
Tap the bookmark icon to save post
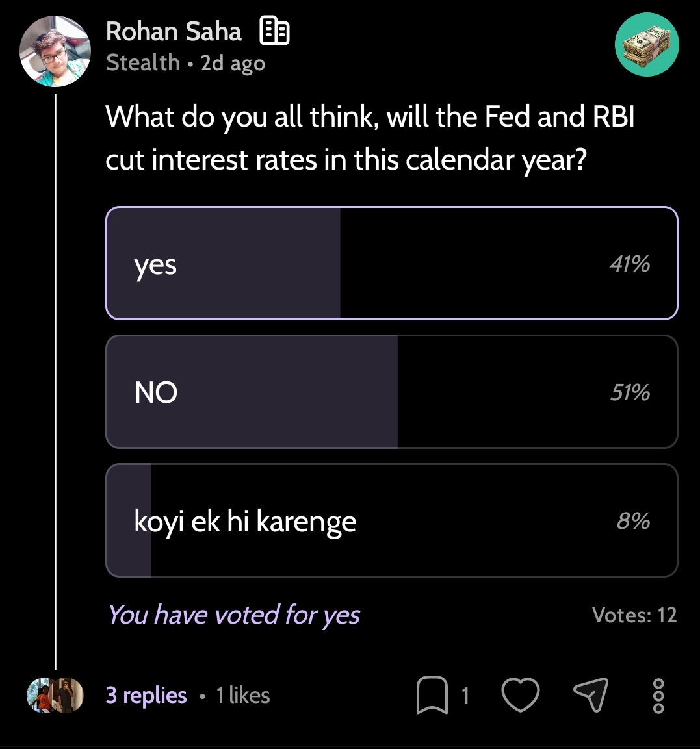[432, 695]
